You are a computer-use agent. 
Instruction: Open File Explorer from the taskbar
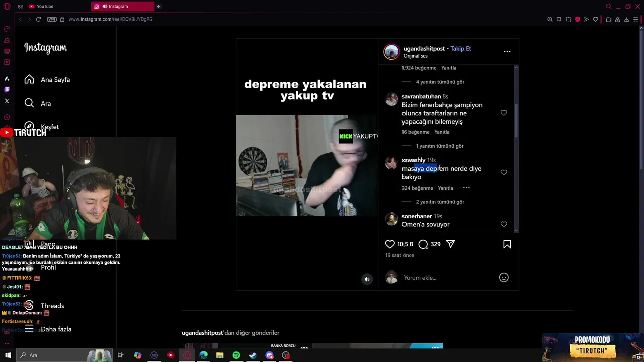coord(220,355)
